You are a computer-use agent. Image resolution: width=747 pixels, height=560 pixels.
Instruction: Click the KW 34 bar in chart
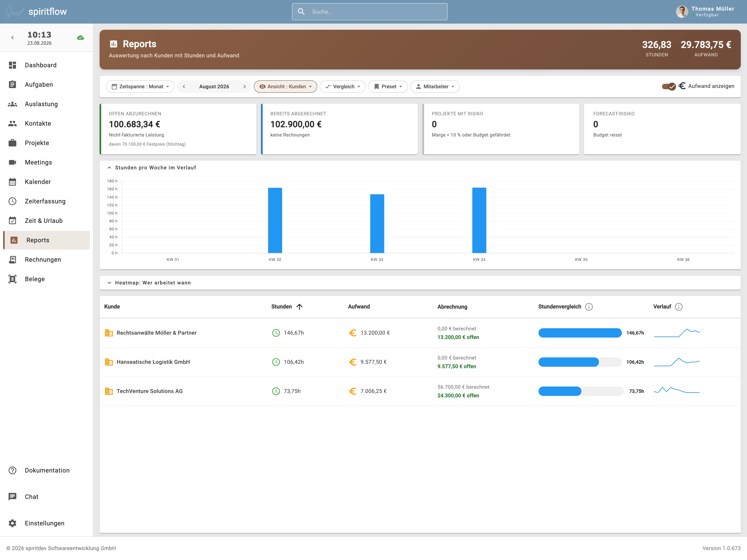click(479, 220)
